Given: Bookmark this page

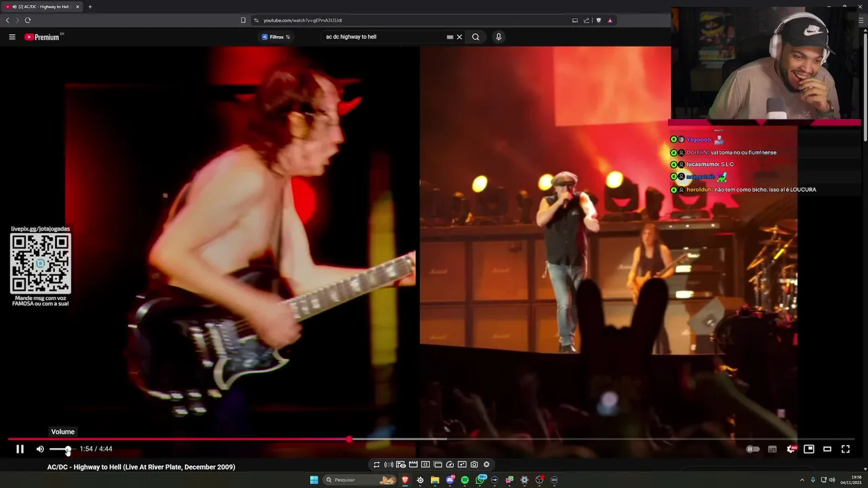Looking at the screenshot, I should tap(243, 20).
